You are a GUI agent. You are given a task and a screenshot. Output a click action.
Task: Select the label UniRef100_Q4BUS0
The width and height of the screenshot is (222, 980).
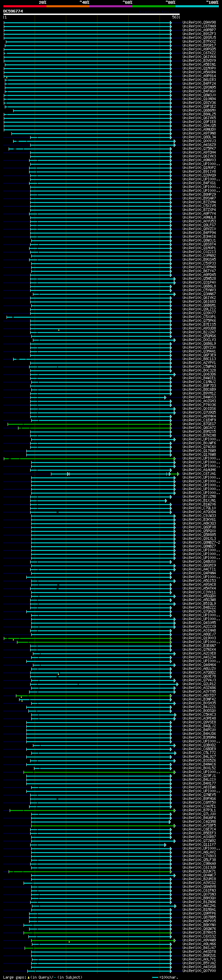[x=199, y=561]
